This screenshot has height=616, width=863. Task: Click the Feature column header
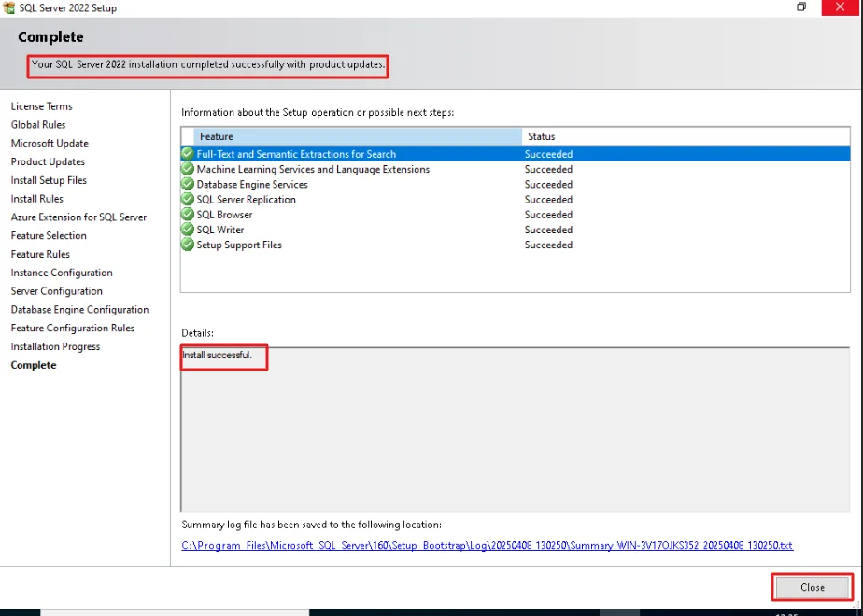point(358,136)
